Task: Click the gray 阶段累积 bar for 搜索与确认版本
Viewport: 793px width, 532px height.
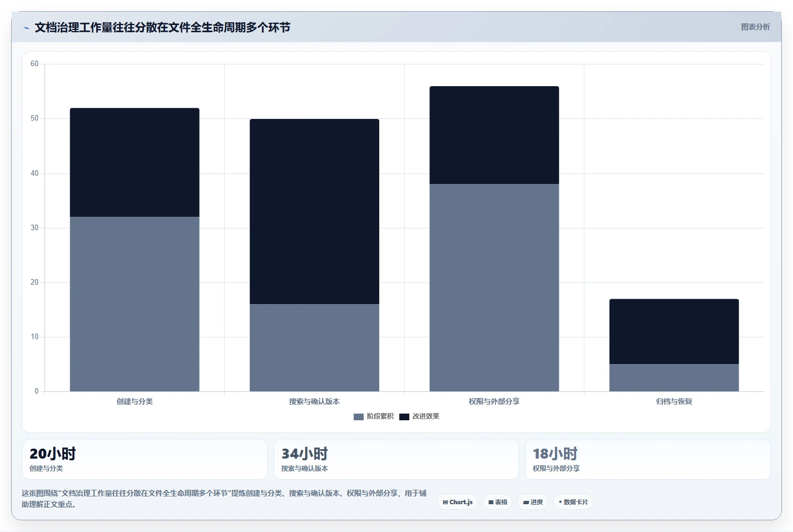Action: click(314, 347)
